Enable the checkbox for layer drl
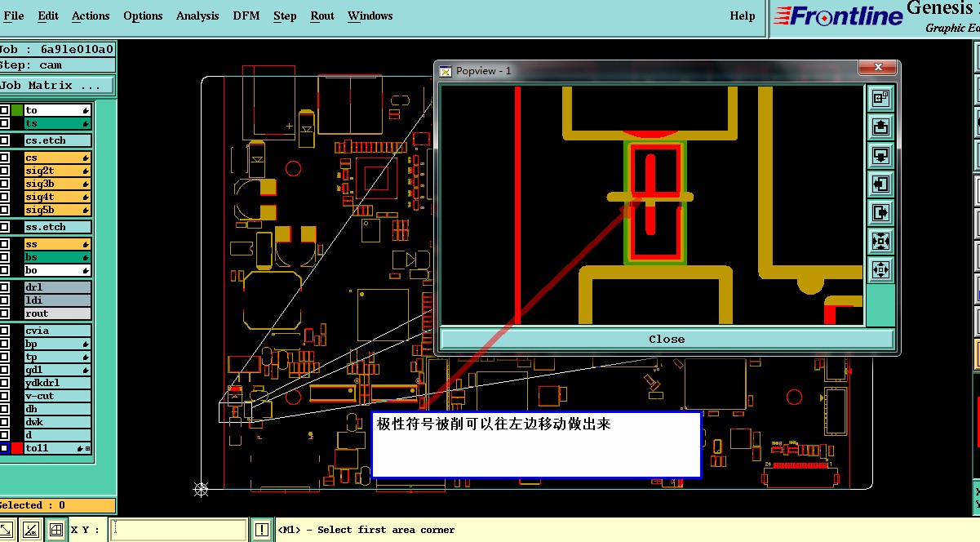 (4, 287)
